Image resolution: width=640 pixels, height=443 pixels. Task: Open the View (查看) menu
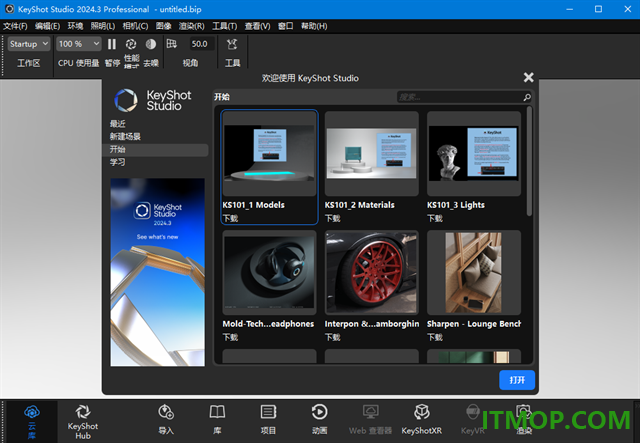pos(257,26)
